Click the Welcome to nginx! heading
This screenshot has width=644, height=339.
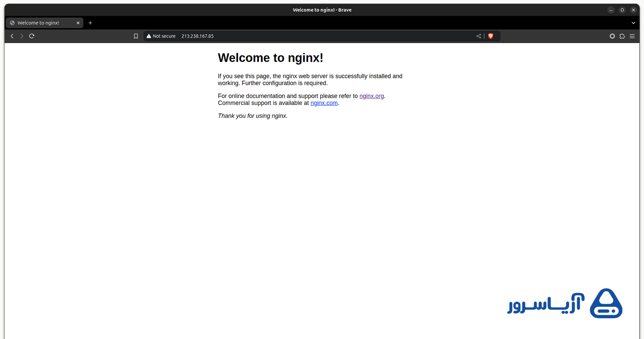coord(270,58)
